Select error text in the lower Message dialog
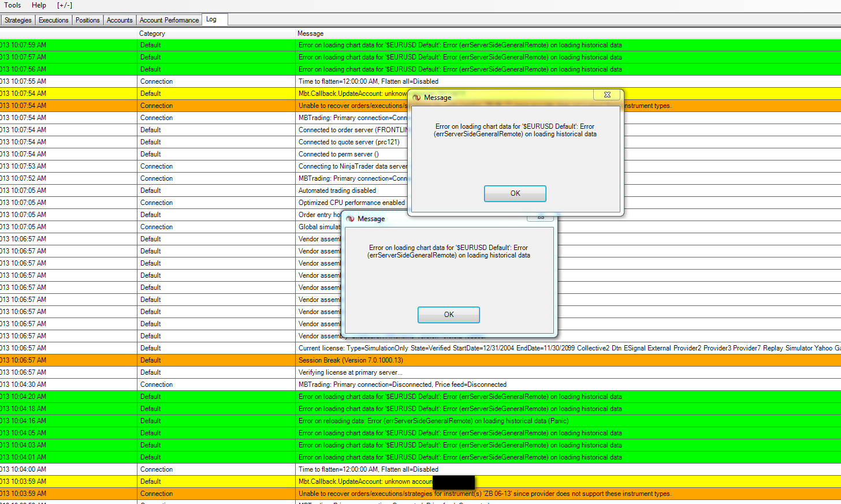Screen dimensions: 841x504 (449, 251)
